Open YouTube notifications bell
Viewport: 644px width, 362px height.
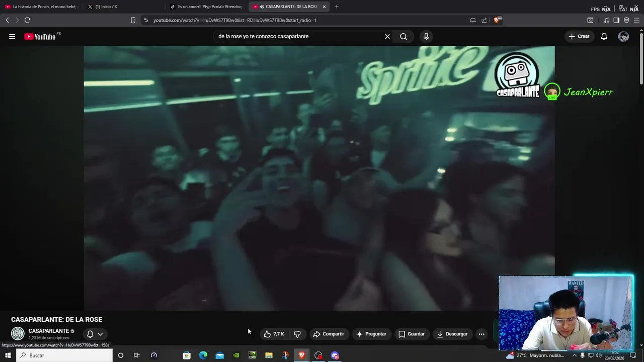604,36
